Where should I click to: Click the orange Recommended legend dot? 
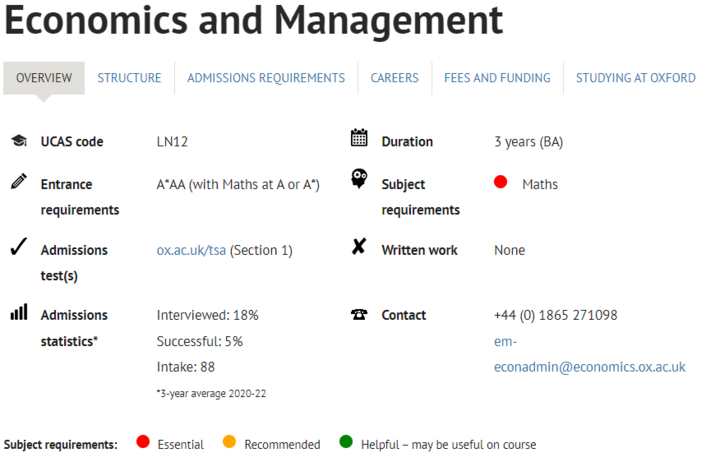[228, 442]
